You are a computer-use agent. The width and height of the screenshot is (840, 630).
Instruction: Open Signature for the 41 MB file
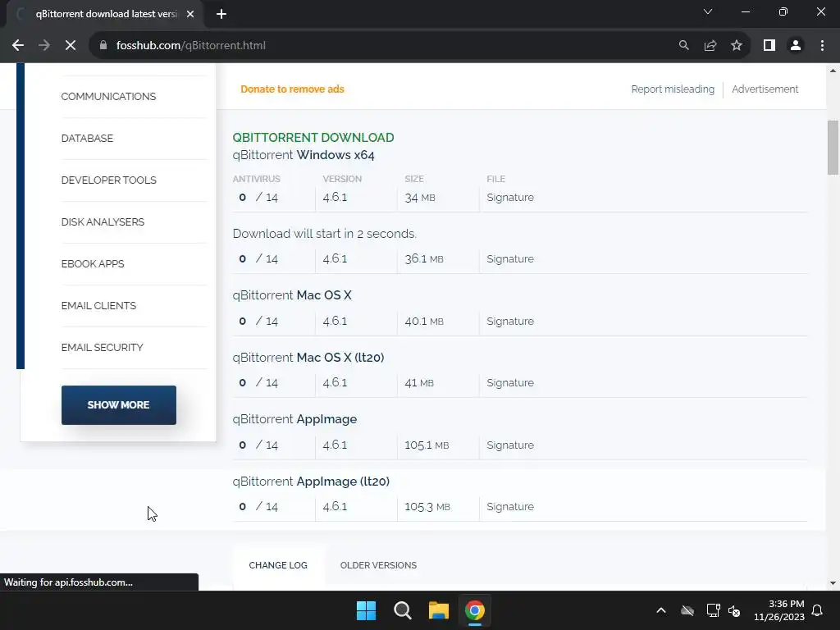(x=510, y=382)
